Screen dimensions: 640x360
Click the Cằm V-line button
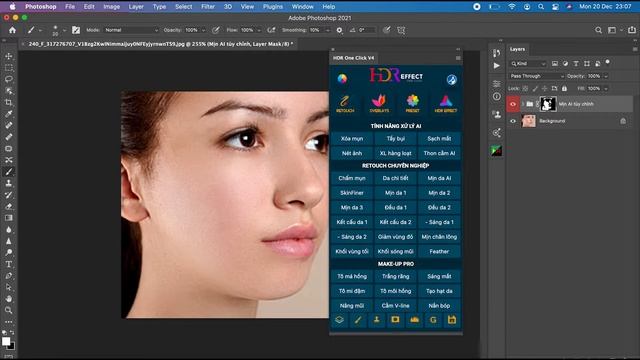click(x=396, y=306)
